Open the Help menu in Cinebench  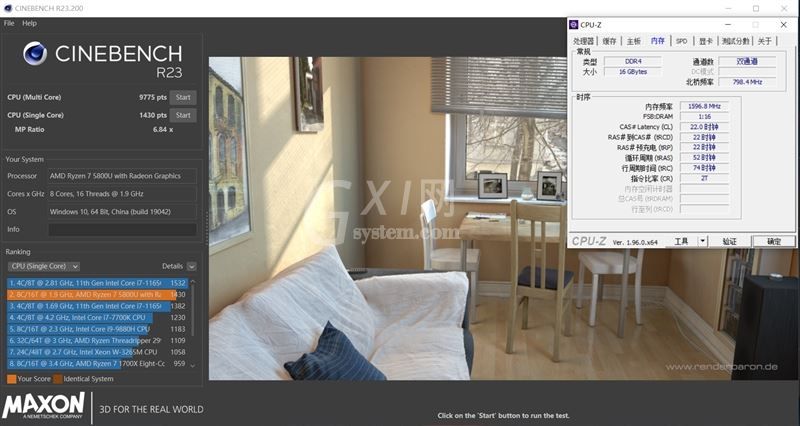(29, 23)
